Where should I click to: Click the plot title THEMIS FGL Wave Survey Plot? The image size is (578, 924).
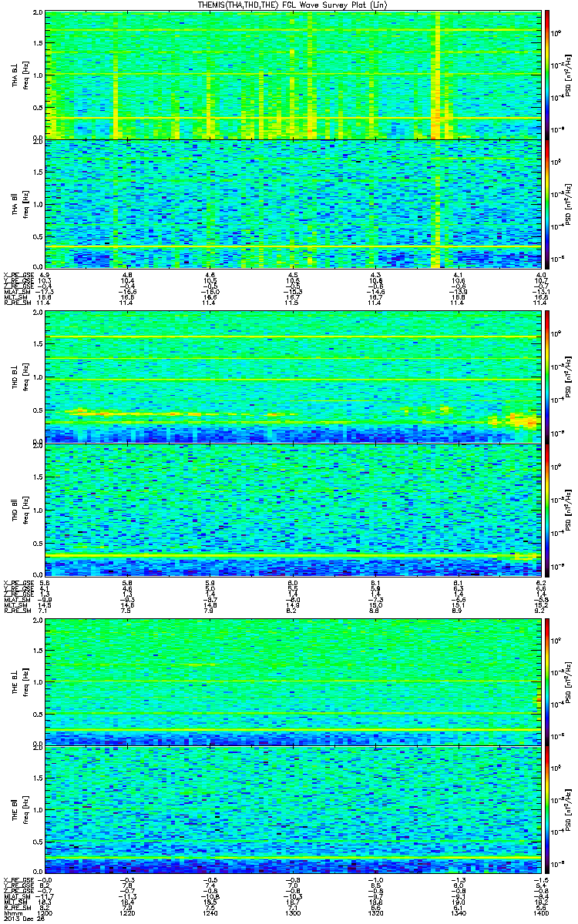[x=294, y=5]
